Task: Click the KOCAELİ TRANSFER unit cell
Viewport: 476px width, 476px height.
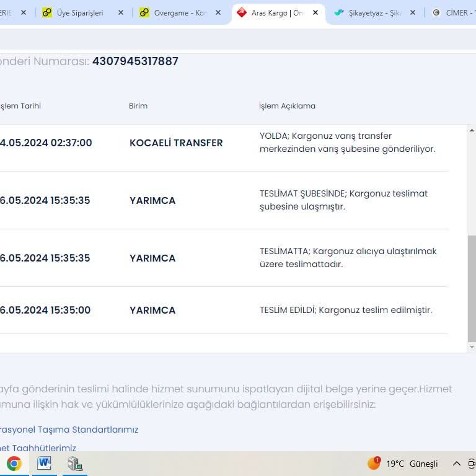Action: [176, 143]
